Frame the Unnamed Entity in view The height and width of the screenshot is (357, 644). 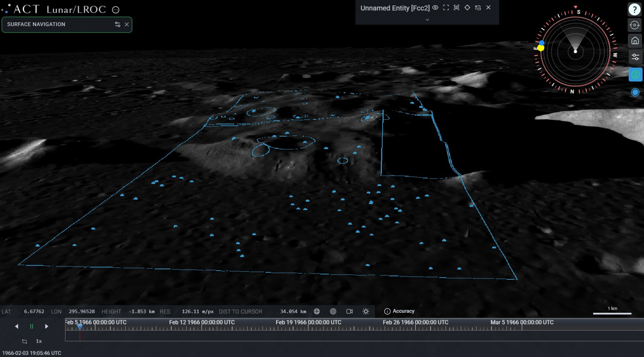click(446, 8)
